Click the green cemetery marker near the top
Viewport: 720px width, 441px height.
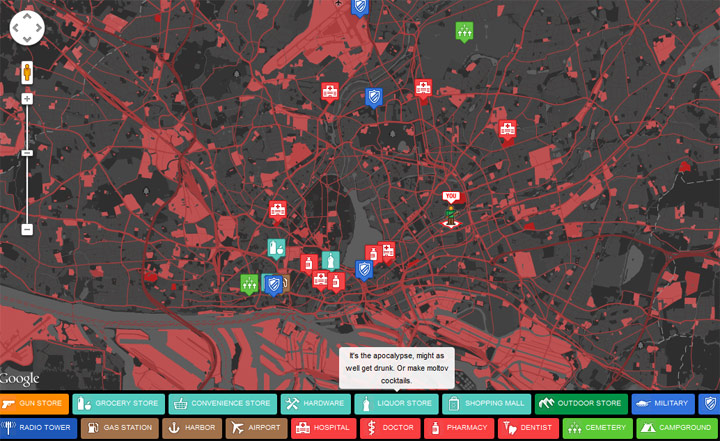[464, 32]
